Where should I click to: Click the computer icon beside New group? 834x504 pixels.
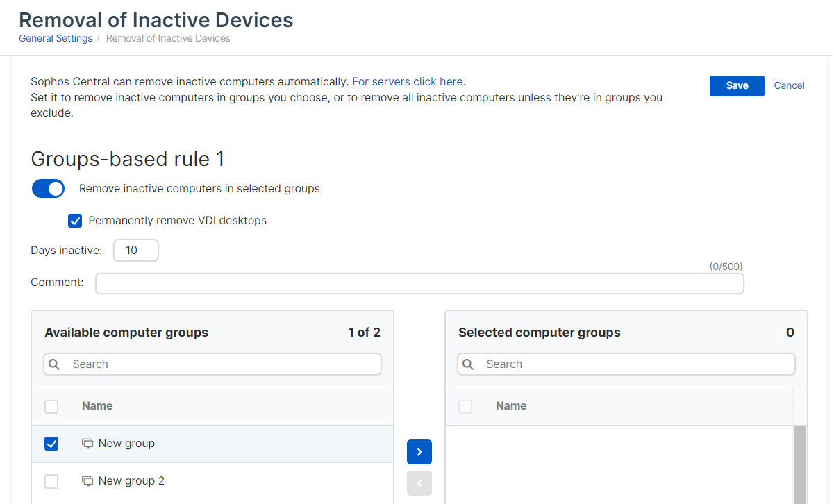(87, 444)
